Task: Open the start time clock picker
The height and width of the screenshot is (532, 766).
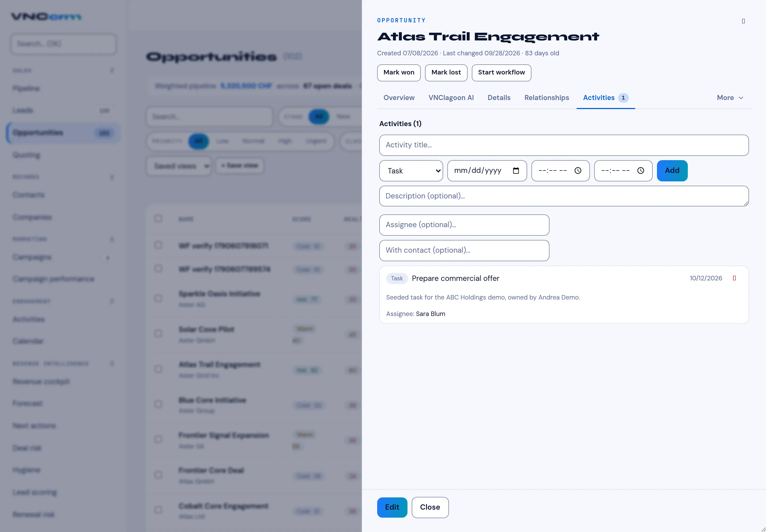Action: point(578,171)
